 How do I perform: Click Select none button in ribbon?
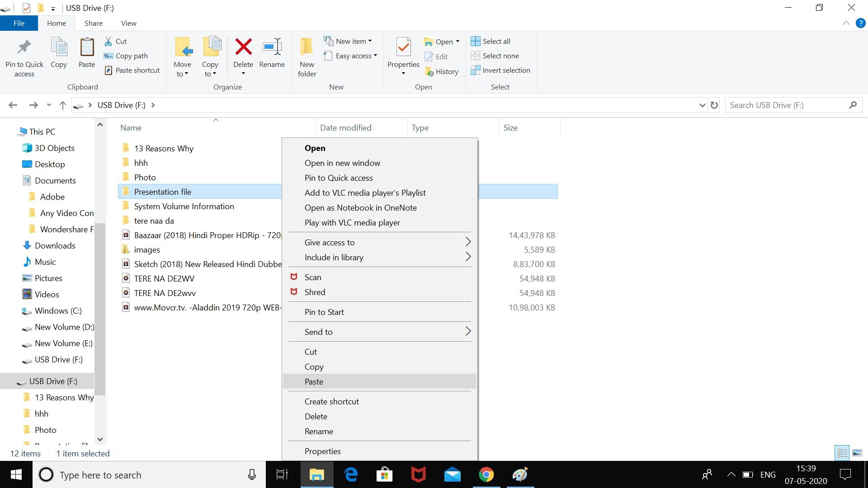501,56
